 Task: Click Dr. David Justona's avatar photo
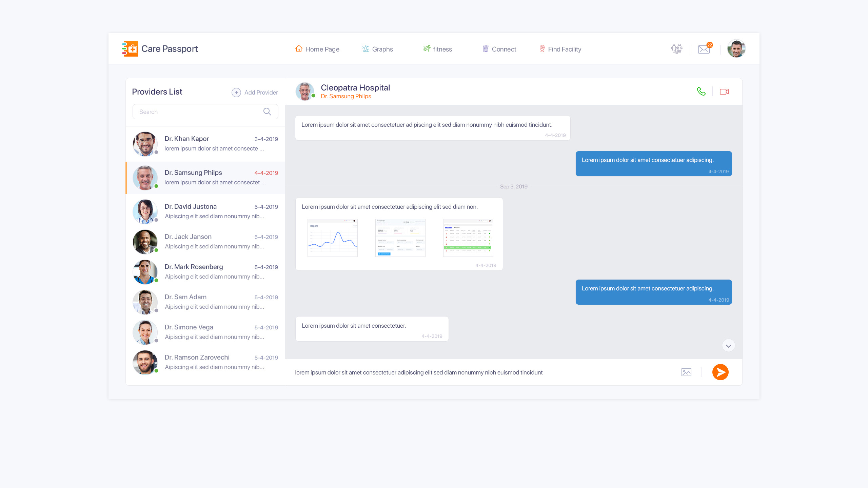pos(145,211)
